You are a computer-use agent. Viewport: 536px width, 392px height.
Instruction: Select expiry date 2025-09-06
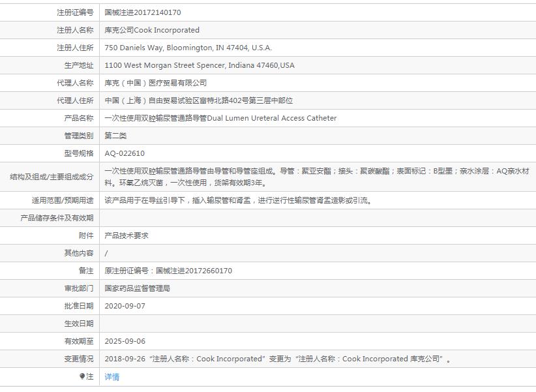click(x=125, y=341)
